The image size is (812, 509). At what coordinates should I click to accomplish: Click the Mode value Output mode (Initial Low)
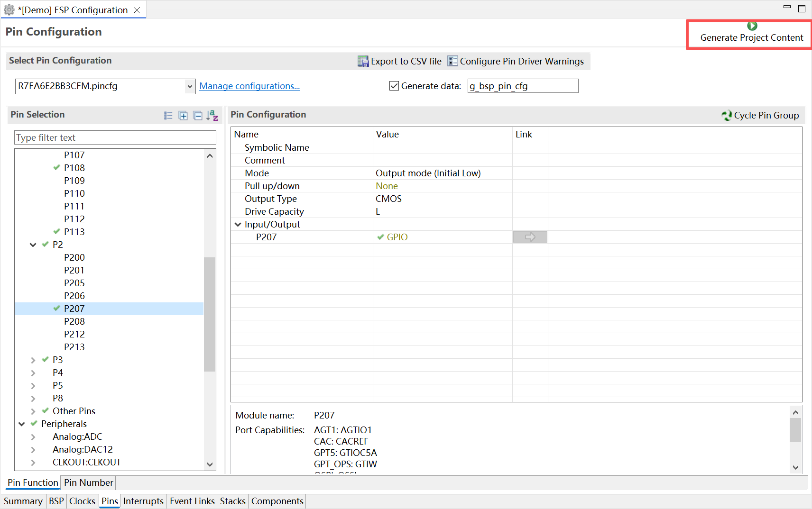pos(428,173)
